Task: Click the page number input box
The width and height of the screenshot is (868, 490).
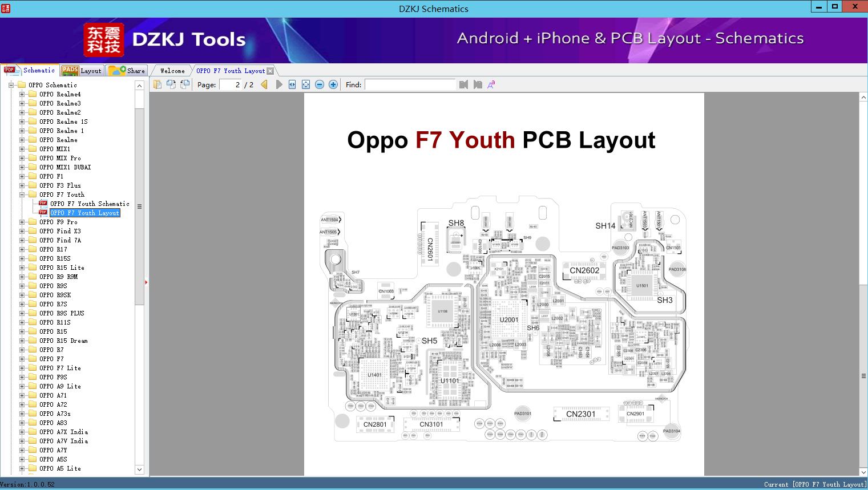Action: (x=231, y=84)
